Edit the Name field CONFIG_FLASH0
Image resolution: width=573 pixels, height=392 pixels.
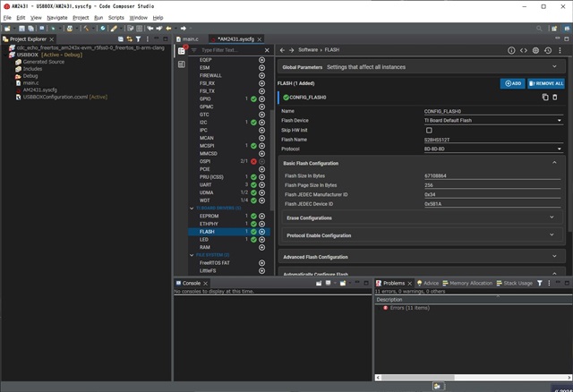[493, 111]
